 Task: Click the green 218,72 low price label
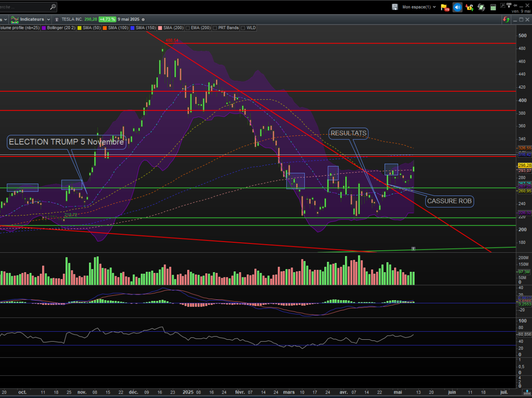71,215
